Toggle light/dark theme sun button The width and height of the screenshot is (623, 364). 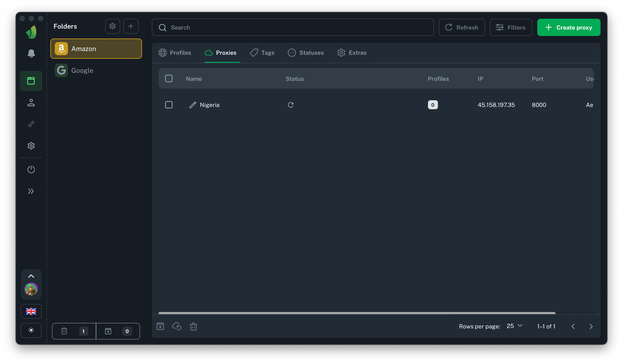[31, 330]
